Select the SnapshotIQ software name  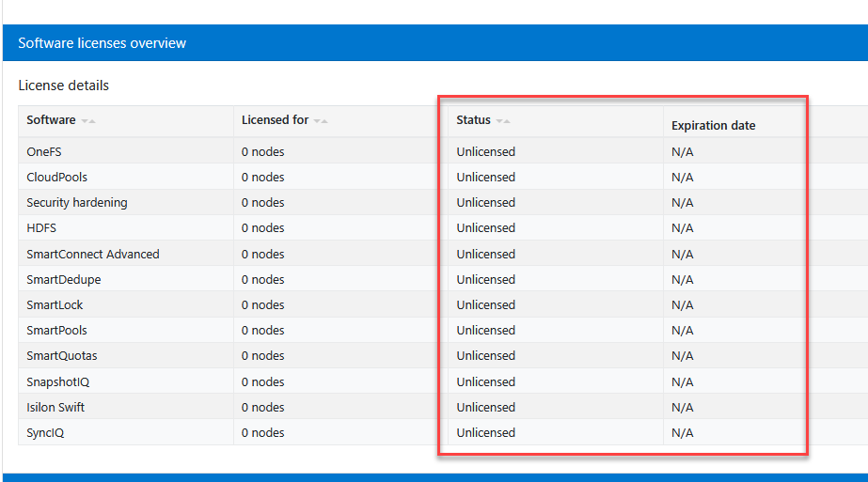58,381
